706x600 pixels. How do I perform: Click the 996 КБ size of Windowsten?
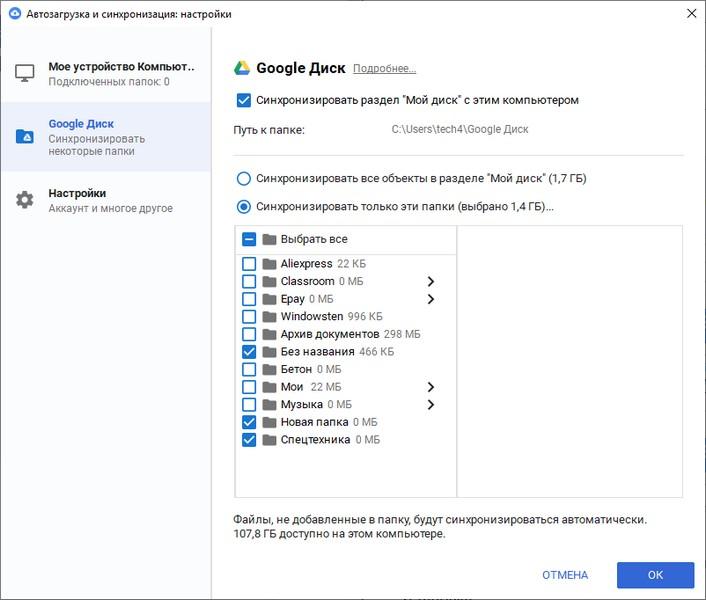click(x=365, y=316)
